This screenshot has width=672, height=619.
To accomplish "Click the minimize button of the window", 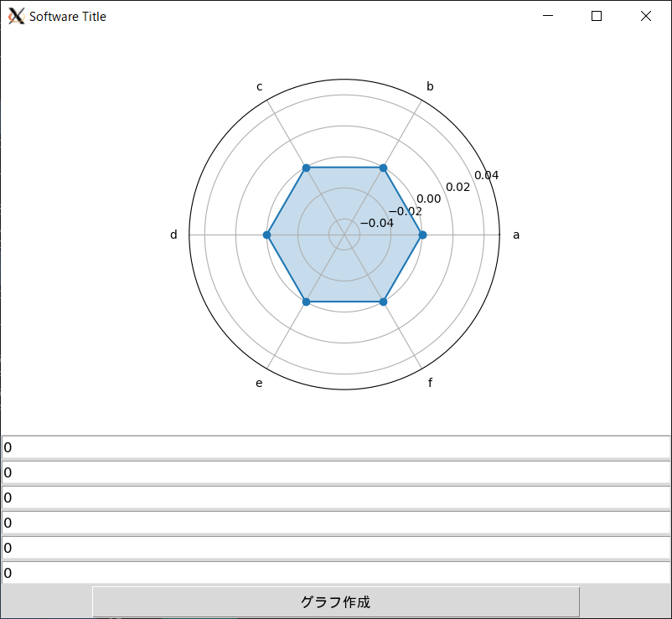I will (547, 16).
